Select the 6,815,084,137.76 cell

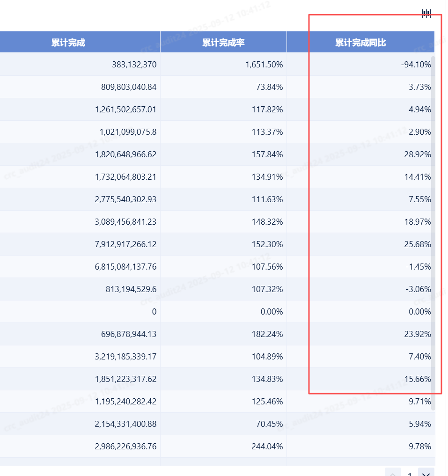pyautogui.click(x=125, y=267)
